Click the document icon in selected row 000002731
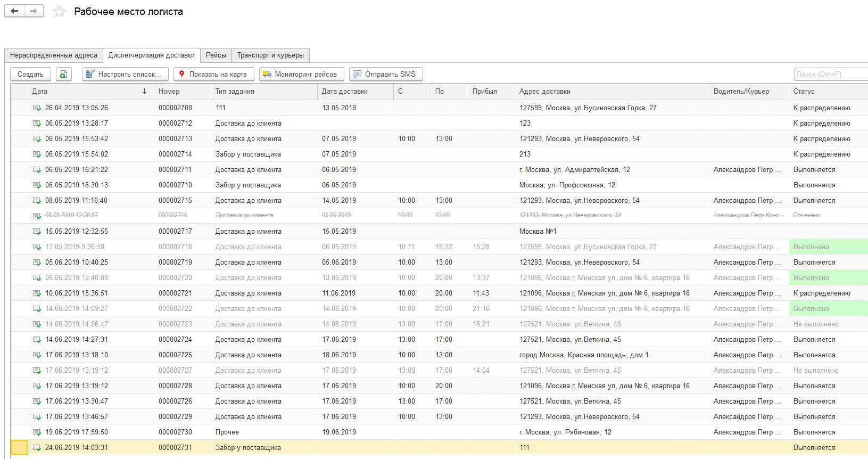The height and width of the screenshot is (459, 868). point(37,447)
